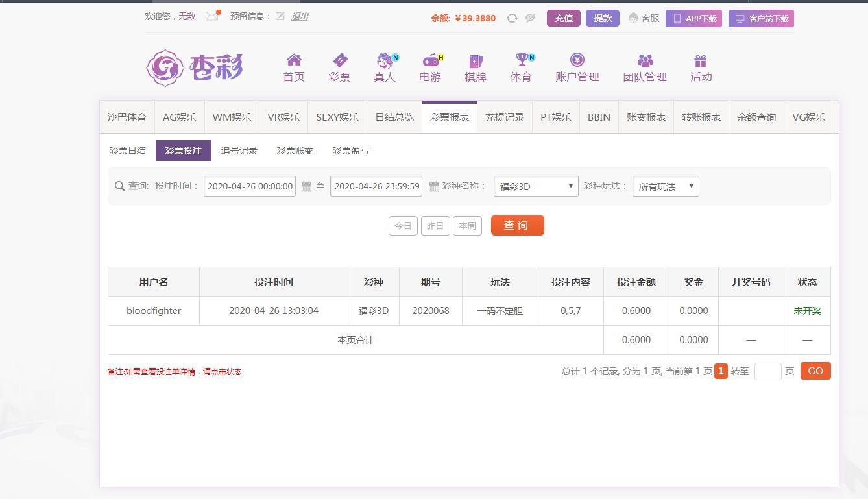This screenshot has height=499, width=868.
Task: Click the 期号 value 2020068
Action: [x=431, y=311]
